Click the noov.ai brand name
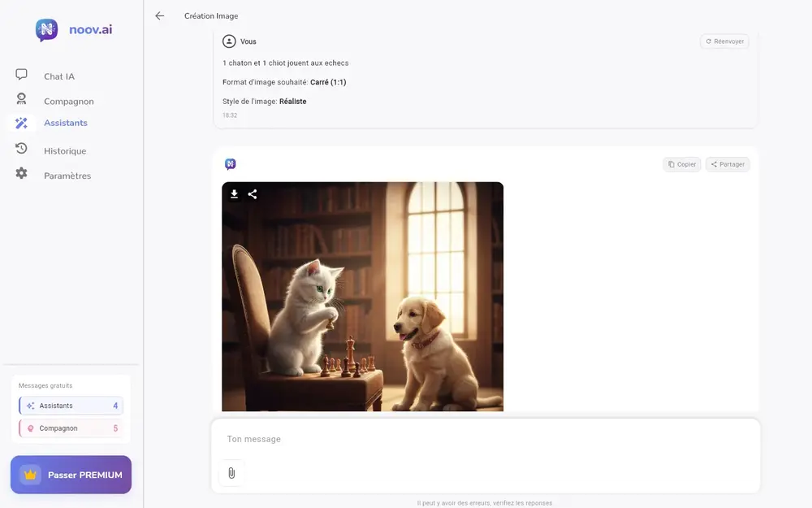Viewport: 812px width, 508px height. 91,29
